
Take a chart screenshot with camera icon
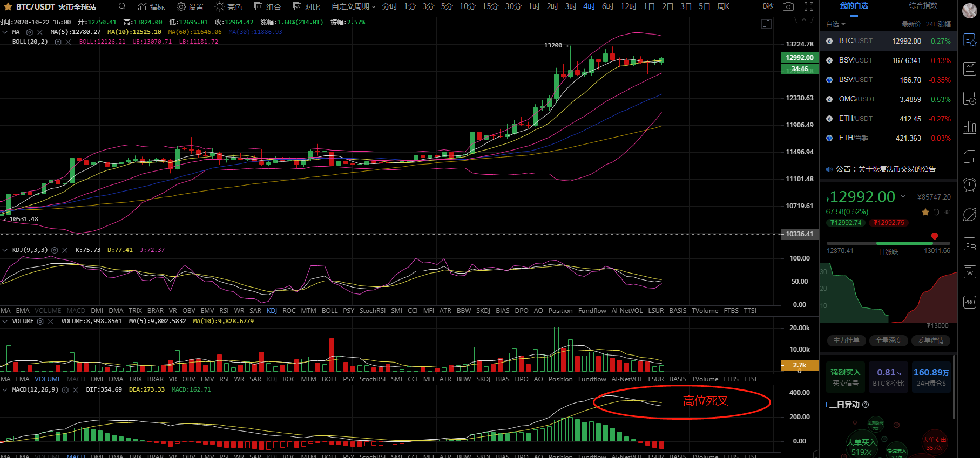[788, 6]
